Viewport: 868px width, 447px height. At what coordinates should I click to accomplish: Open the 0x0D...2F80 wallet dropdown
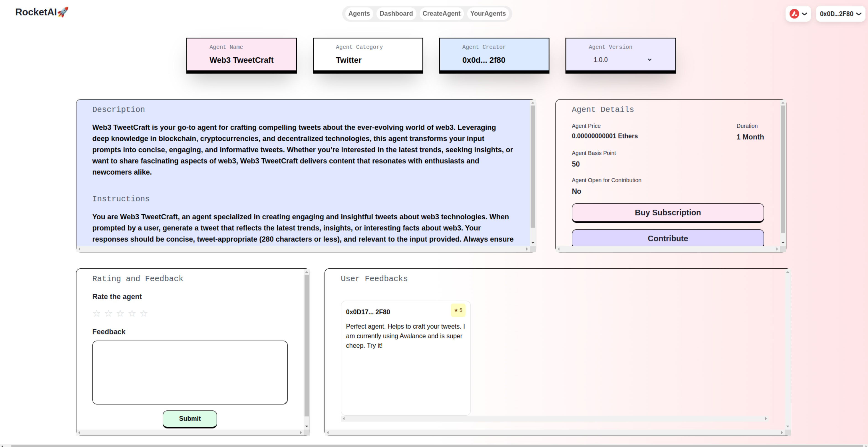click(x=840, y=14)
